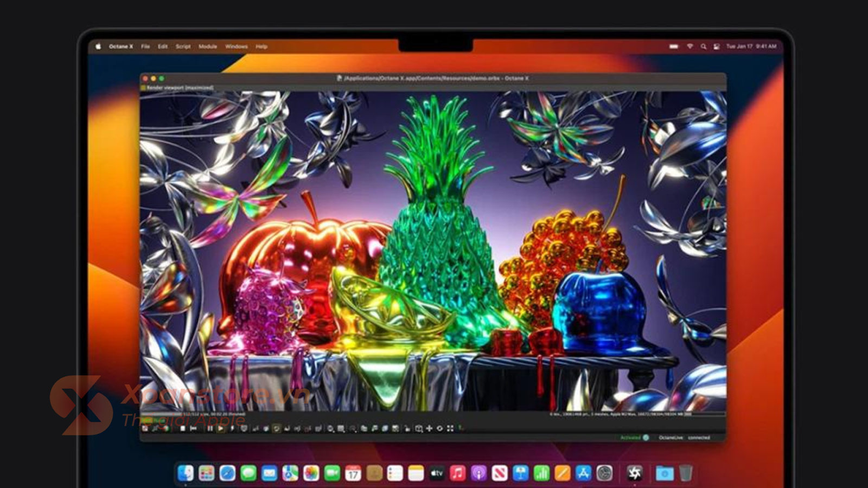
Task: Launch Numbers from the Dock
Action: coord(541,473)
